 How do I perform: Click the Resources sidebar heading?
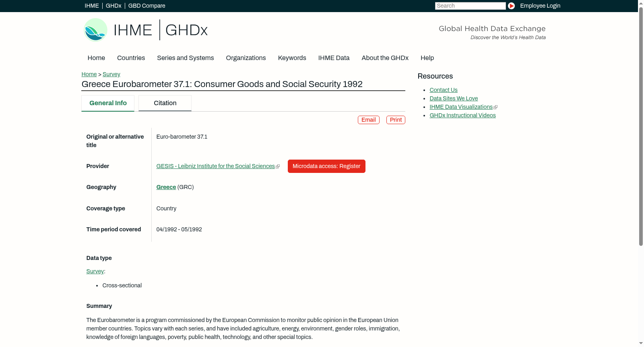pyautogui.click(x=435, y=77)
